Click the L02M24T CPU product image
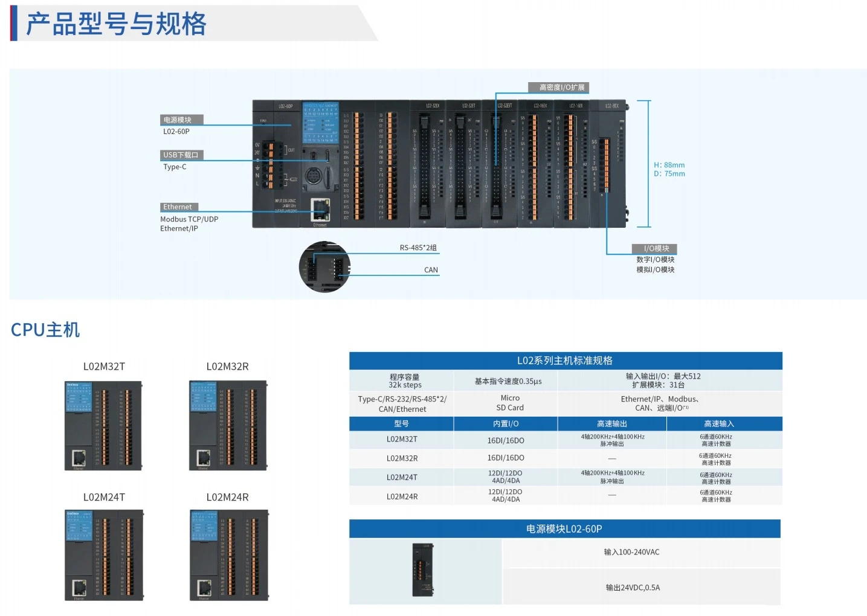 pos(104,556)
